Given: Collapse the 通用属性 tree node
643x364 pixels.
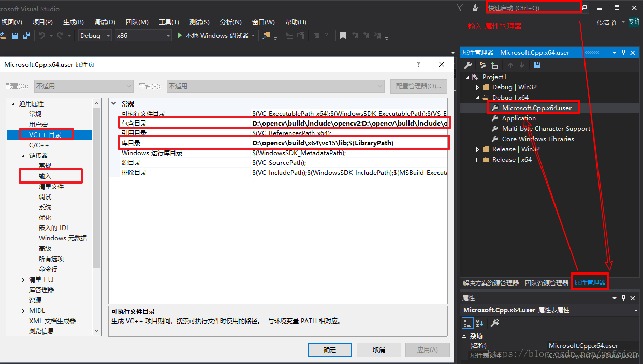Looking at the screenshot, I should tap(13, 103).
